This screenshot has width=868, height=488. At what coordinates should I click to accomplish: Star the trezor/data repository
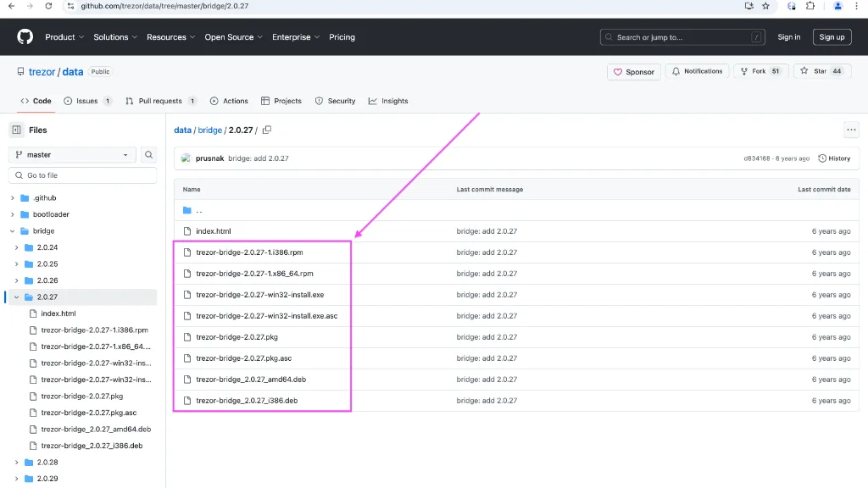[821, 71]
